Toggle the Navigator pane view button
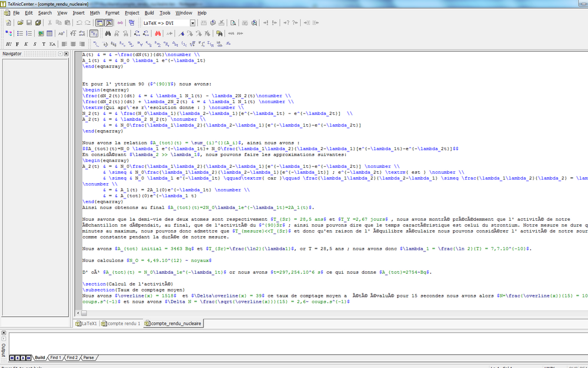Screen dimensions: 588x368 point(99,23)
